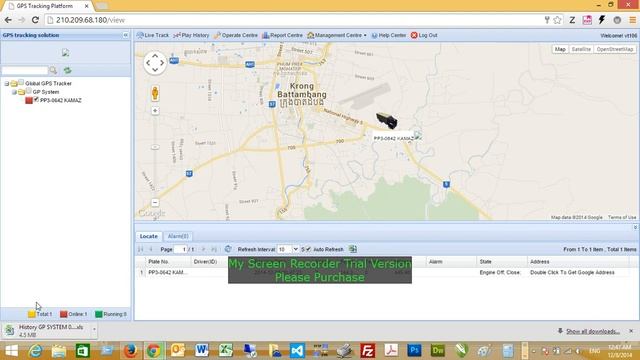Click the Street View pegman icon
640x360 pixels.
click(155, 93)
